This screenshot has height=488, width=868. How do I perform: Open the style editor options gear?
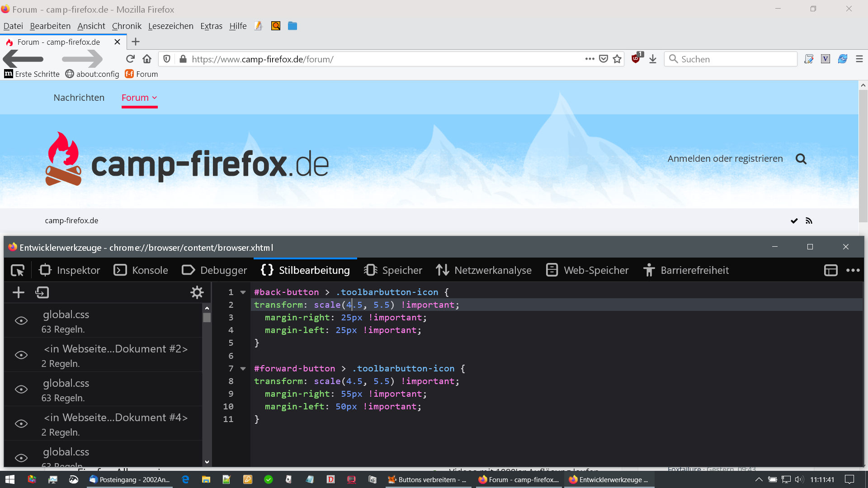(197, 292)
